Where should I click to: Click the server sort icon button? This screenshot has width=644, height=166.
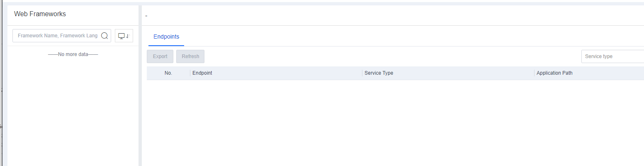coord(124,36)
